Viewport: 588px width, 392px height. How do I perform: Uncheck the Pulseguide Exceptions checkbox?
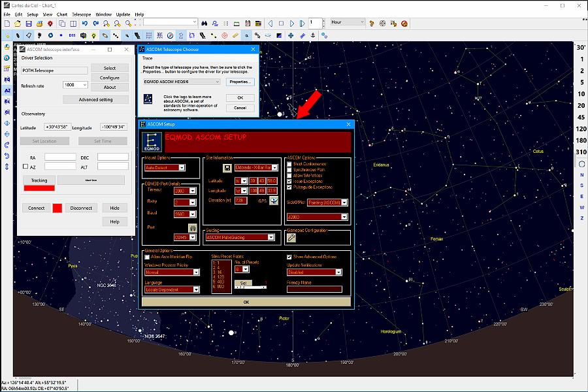pos(289,187)
